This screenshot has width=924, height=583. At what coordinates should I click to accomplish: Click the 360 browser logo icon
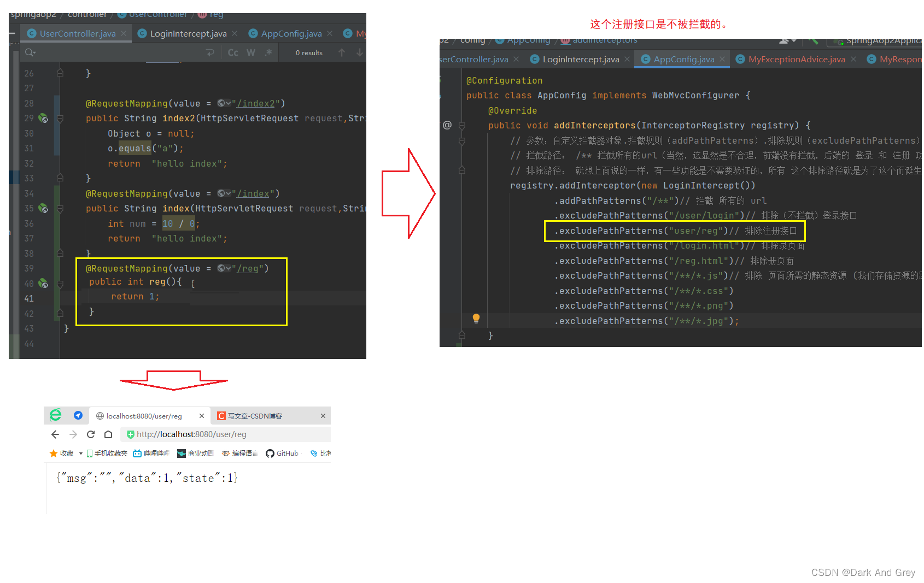(x=56, y=415)
